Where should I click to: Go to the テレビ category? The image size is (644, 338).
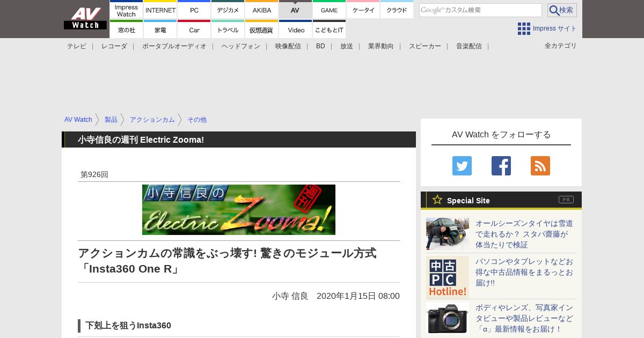[77, 46]
